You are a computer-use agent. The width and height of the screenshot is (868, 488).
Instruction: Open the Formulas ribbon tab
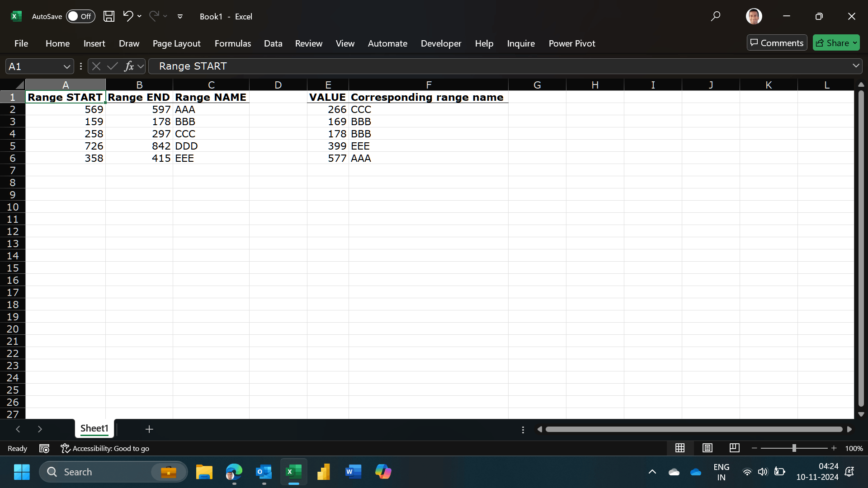(x=232, y=43)
